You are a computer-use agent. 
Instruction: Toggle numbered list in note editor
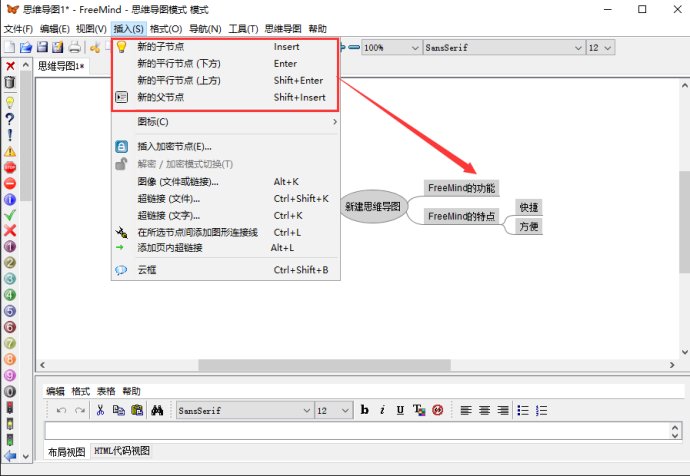coord(541,410)
